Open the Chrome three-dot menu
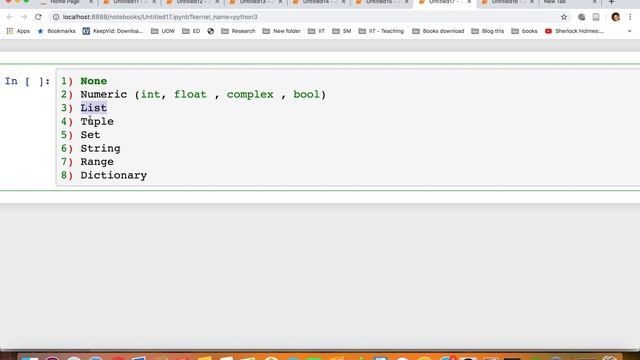Screen dimensions: 640x360 630,17
